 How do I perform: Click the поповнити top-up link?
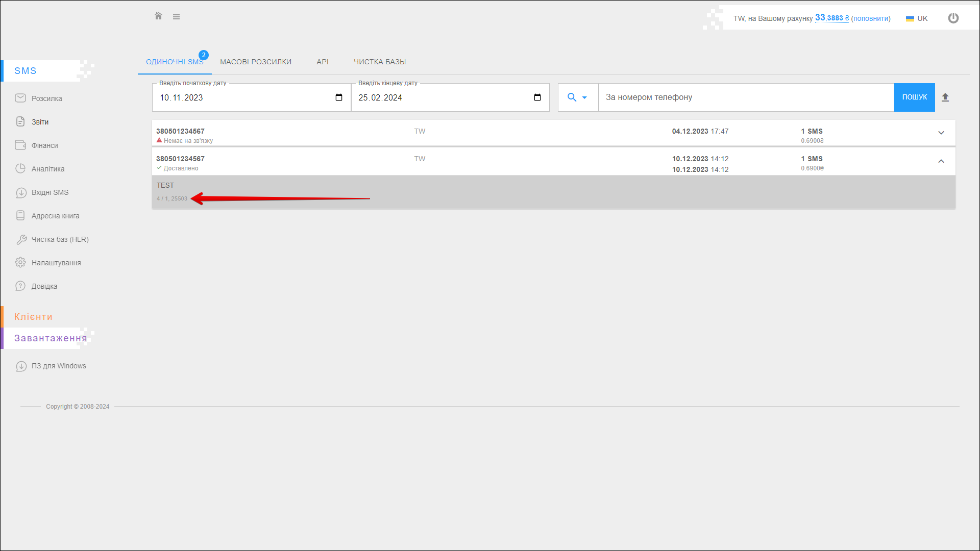pyautogui.click(x=871, y=18)
